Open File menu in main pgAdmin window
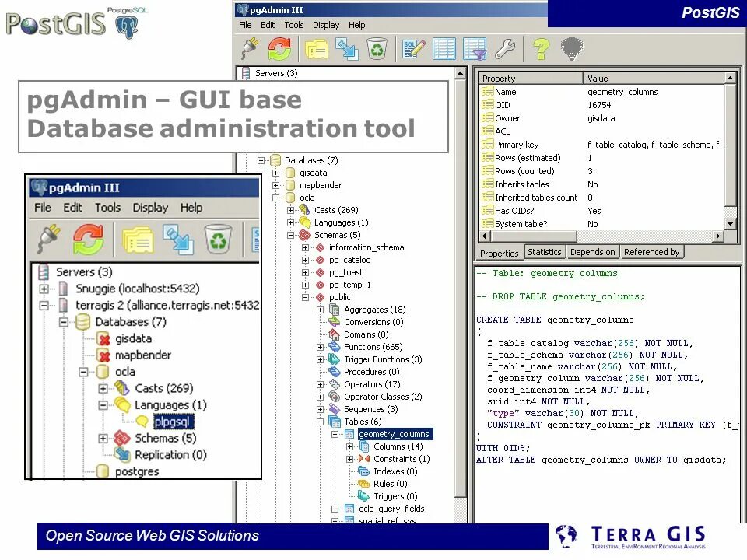 tap(245, 25)
